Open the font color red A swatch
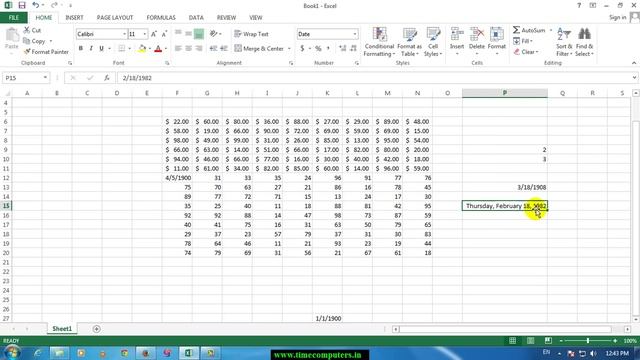Screen dimensions: 640x360 click(x=158, y=49)
